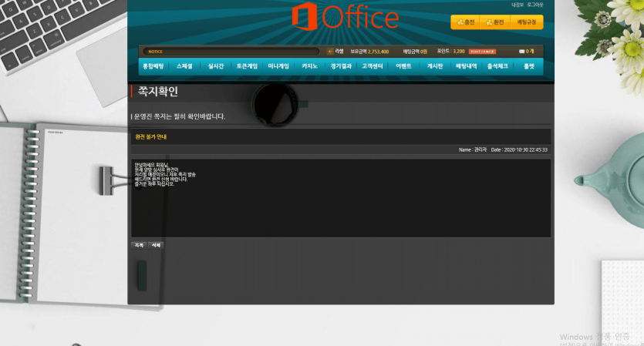Click the level badge icon beside 리셀

click(x=330, y=52)
